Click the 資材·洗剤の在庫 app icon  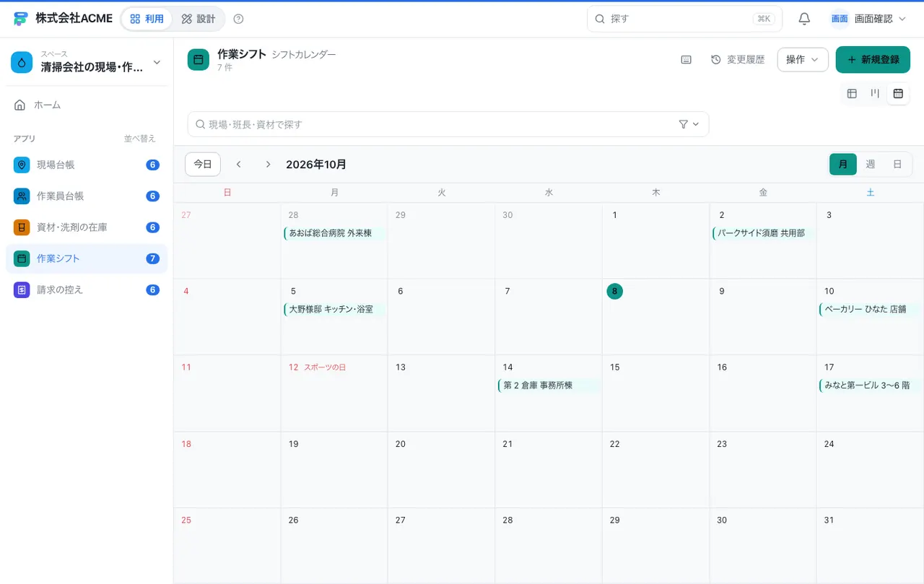(x=22, y=227)
